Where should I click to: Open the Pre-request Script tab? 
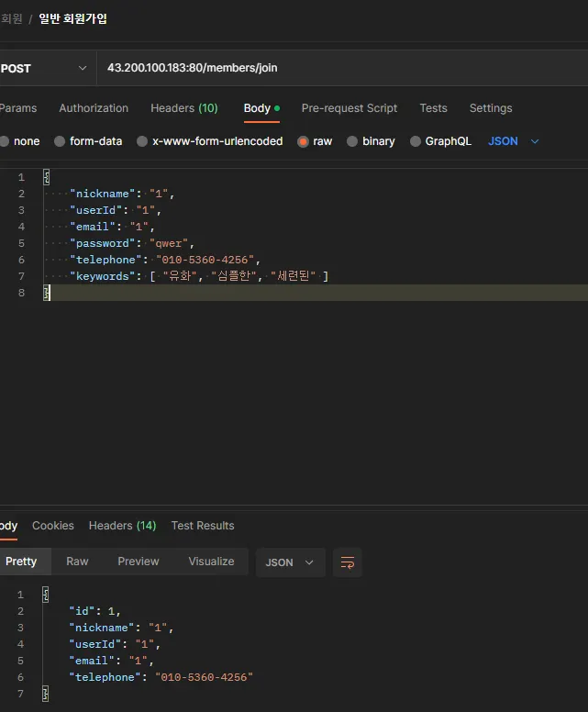pyautogui.click(x=349, y=108)
